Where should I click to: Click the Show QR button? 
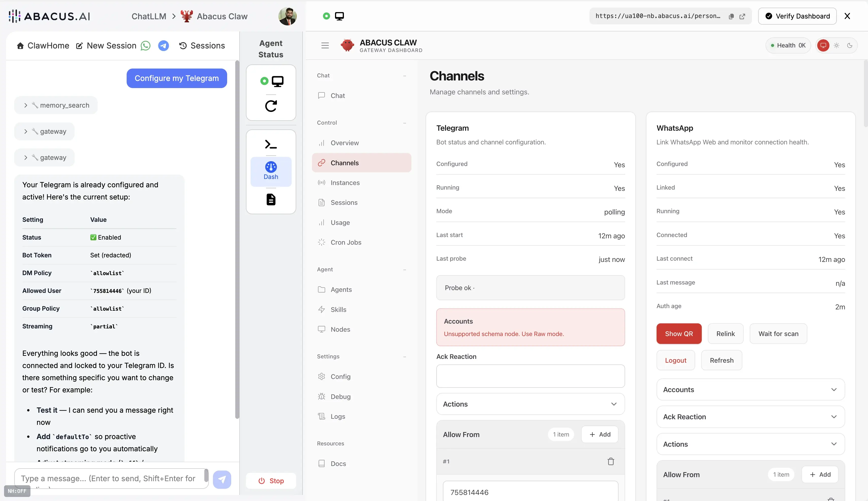pyautogui.click(x=678, y=333)
